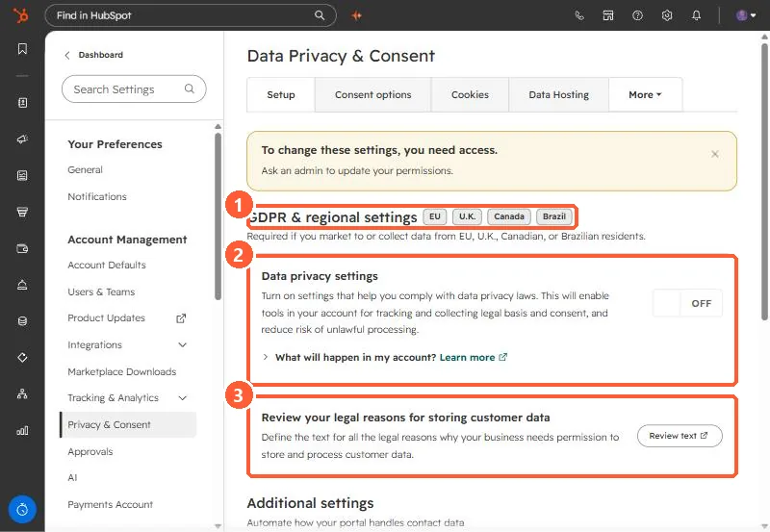Toggle the Data privacy settings switch

coord(687,303)
